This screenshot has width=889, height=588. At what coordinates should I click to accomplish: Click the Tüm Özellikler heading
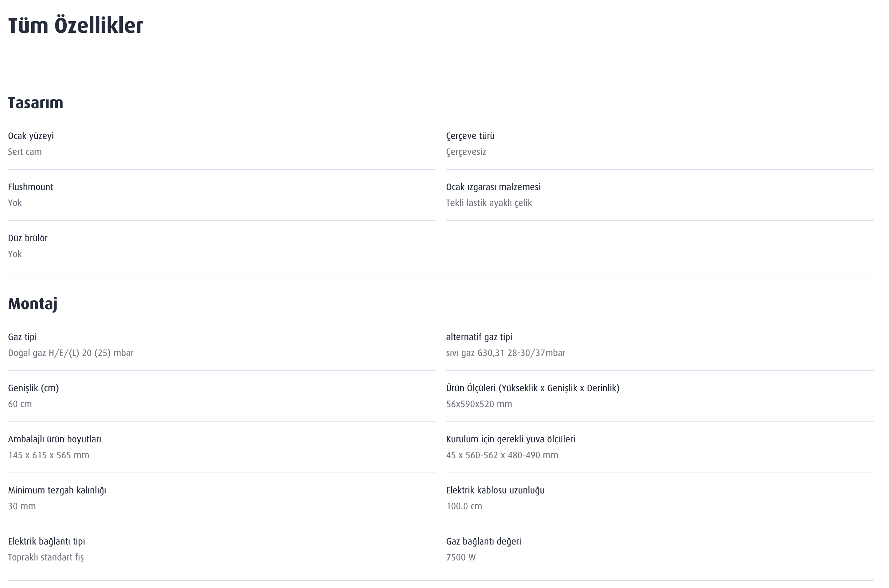[75, 26]
